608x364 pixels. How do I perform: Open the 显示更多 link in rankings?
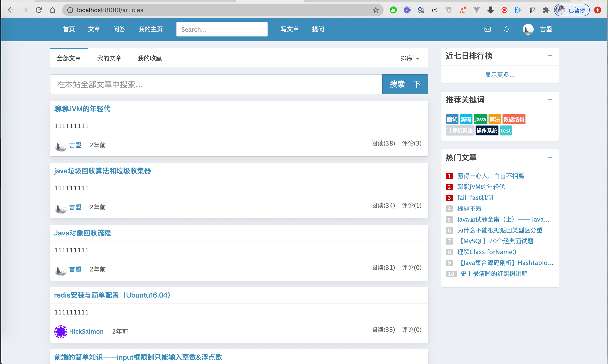[x=499, y=75]
